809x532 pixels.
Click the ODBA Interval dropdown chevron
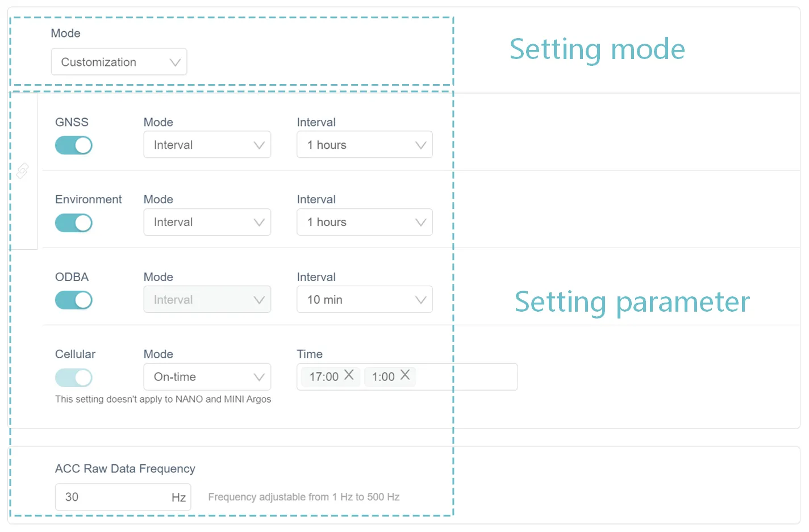click(x=420, y=299)
